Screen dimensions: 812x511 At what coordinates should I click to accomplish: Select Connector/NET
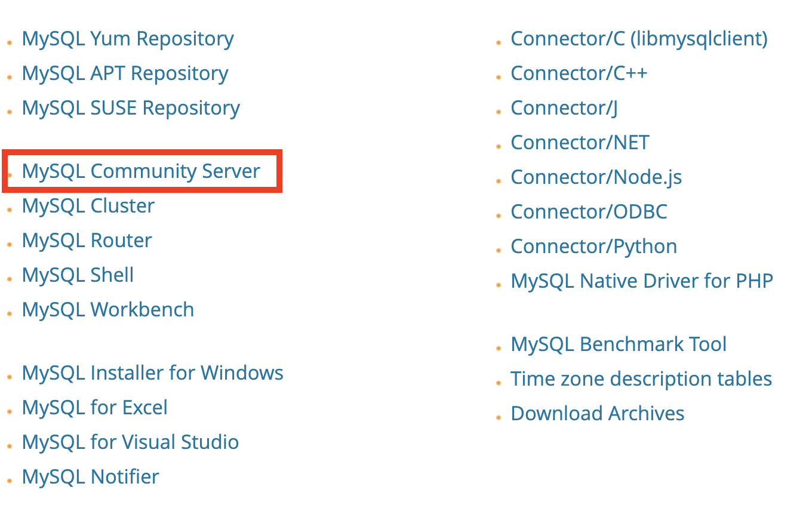pyautogui.click(x=579, y=142)
